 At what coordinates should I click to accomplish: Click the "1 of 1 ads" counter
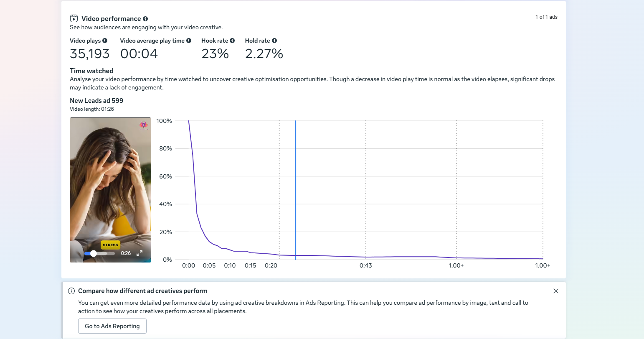(546, 17)
